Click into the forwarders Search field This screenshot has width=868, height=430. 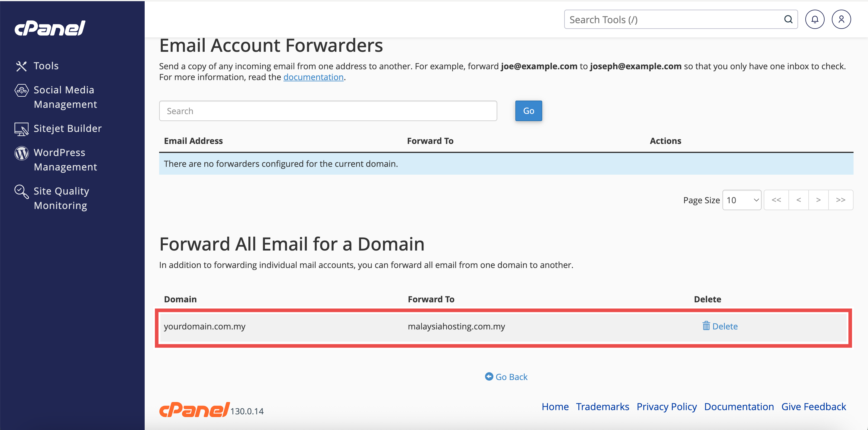(328, 111)
